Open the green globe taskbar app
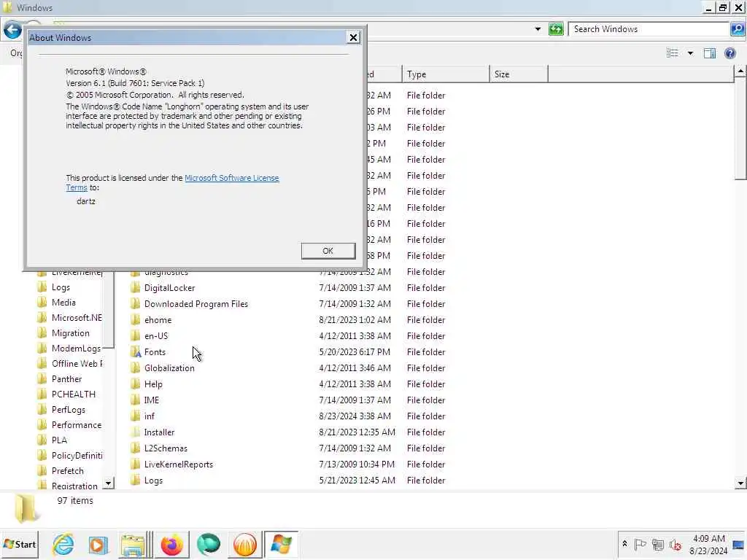This screenshot has width=747, height=560. [209, 545]
